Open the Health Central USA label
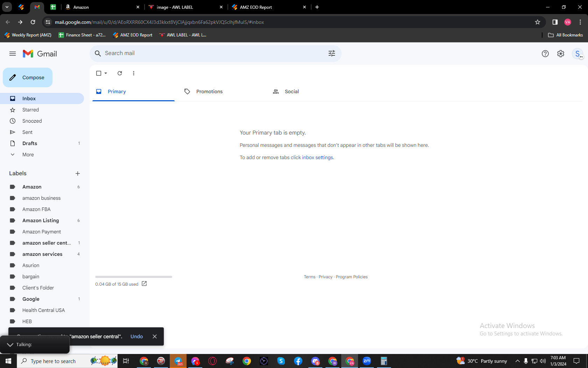588x368 pixels. [x=42, y=310]
